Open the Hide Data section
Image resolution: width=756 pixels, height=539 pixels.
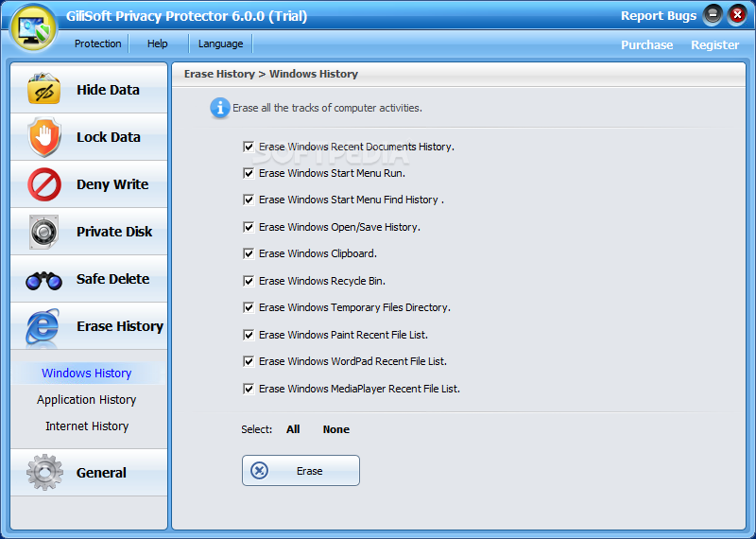(89, 89)
